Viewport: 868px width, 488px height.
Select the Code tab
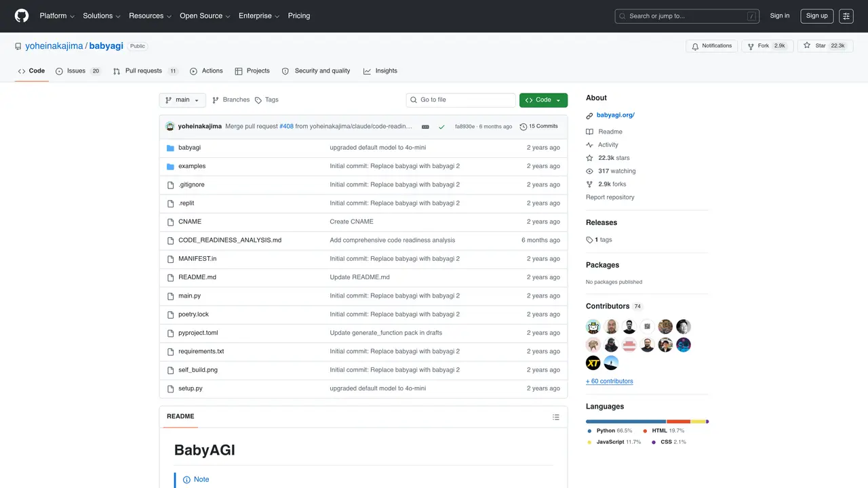31,71
